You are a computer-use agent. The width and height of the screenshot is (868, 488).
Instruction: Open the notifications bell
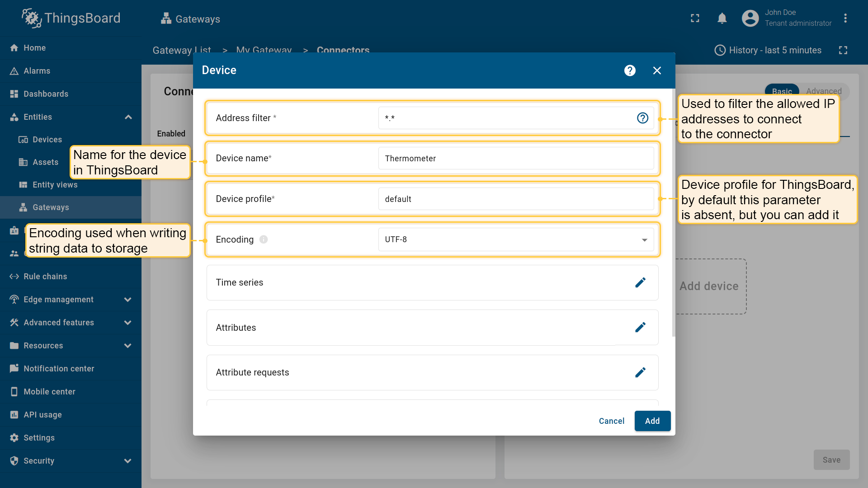pos(722,19)
